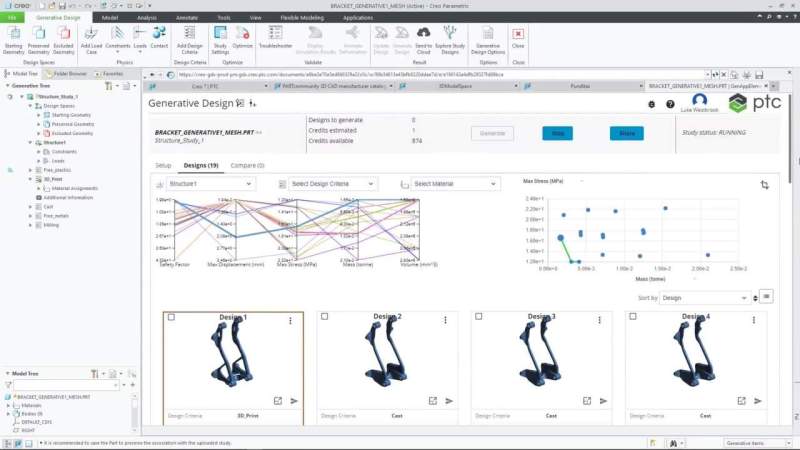This screenshot has width=800, height=450.
Task: Click the grayed Generate button
Action: coord(492,133)
